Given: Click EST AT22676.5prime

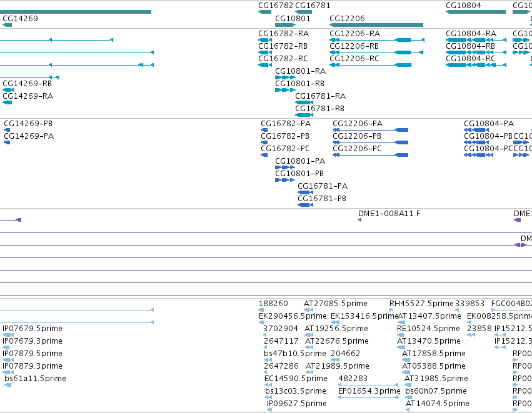Looking at the screenshot, I should pyautogui.click(x=337, y=341).
